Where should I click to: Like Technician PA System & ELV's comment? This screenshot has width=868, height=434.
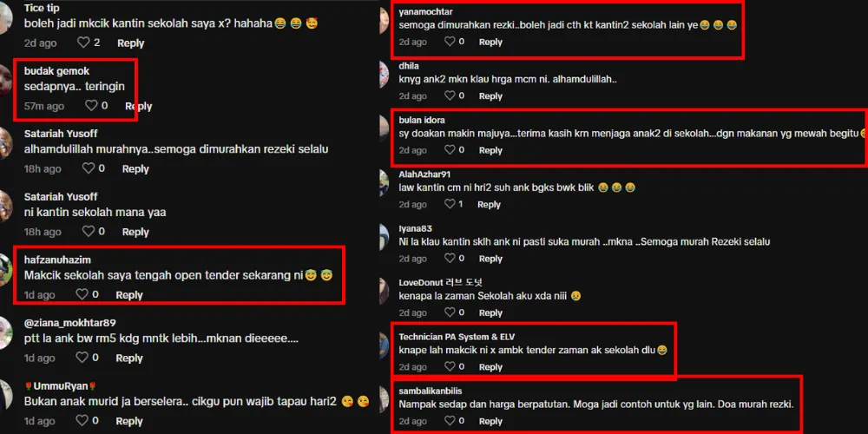pyautogui.click(x=450, y=367)
